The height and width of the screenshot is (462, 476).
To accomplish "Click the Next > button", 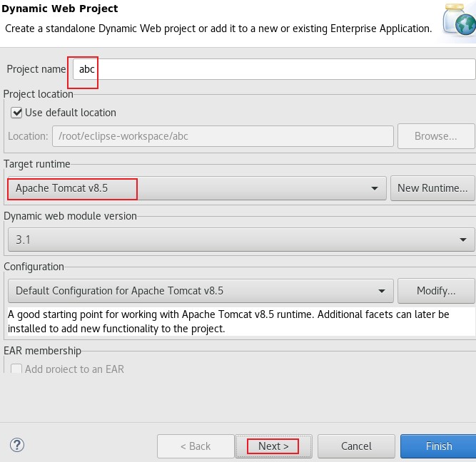I will pyautogui.click(x=273, y=446).
